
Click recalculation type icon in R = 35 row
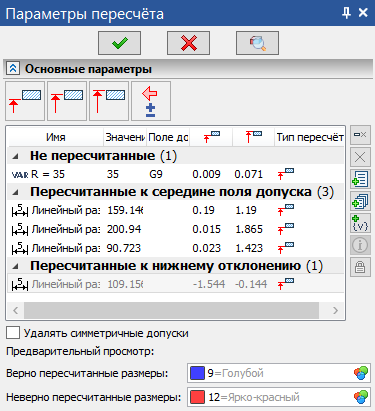coord(286,174)
